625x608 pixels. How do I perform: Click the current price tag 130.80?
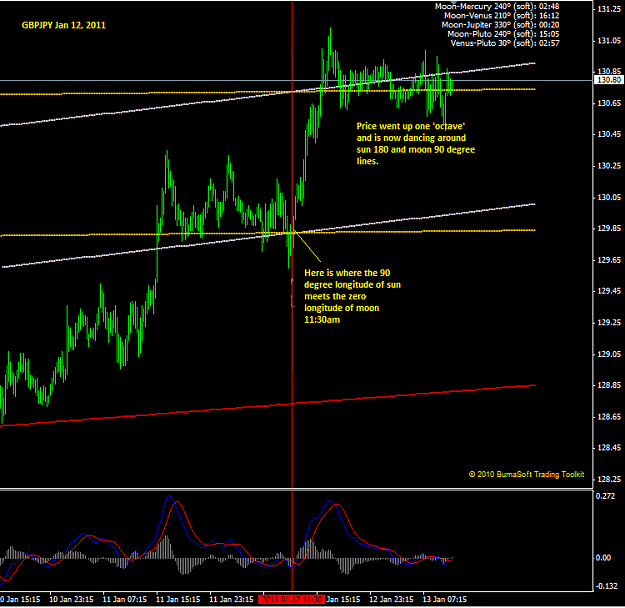[x=609, y=80]
